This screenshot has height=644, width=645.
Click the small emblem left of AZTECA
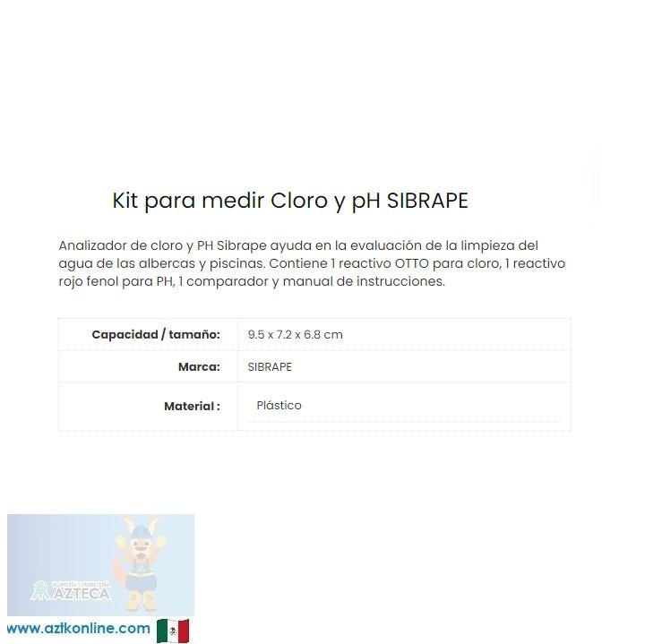click(39, 590)
